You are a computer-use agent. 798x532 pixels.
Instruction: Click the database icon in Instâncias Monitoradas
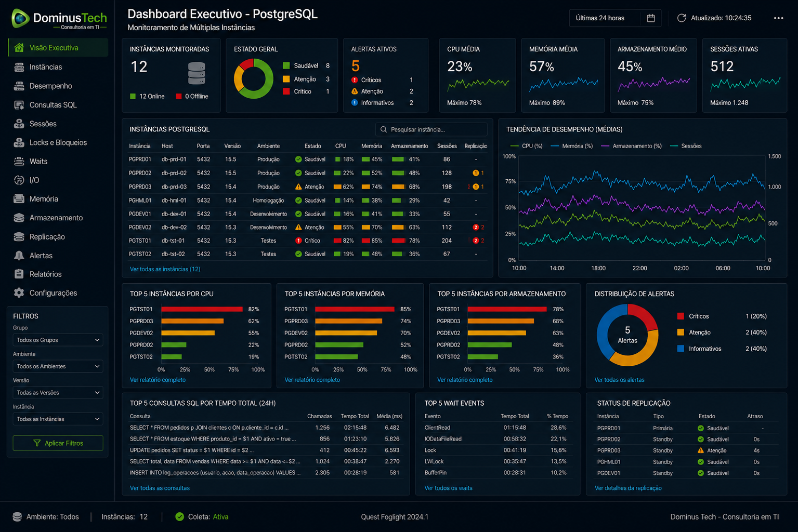pos(197,73)
